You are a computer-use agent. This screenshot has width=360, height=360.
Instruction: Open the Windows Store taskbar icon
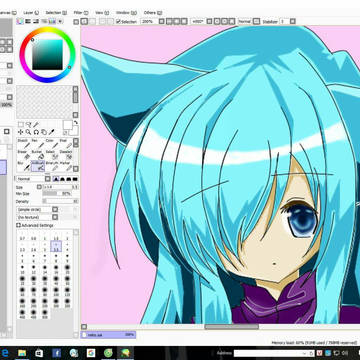39,353
